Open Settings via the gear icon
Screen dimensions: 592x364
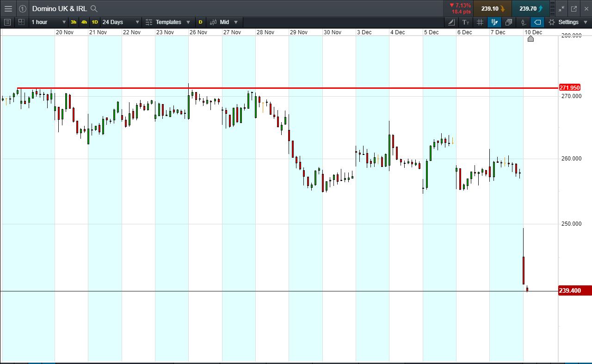(551, 22)
